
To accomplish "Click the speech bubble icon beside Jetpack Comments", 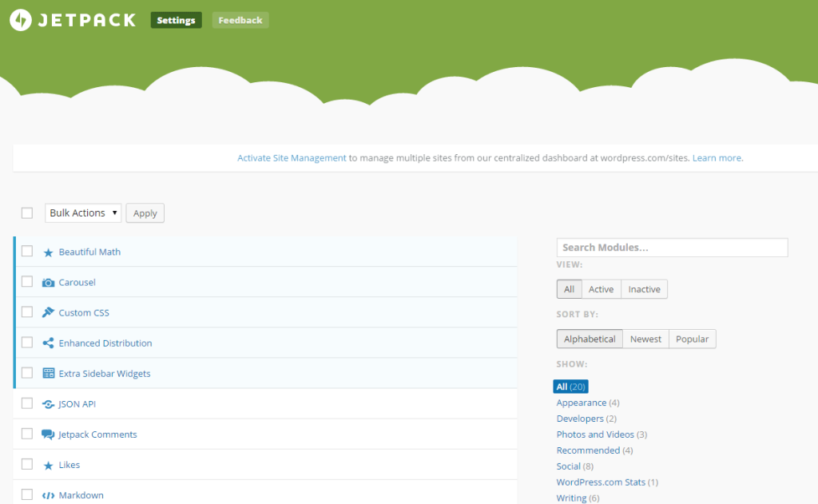I will pyautogui.click(x=49, y=434).
